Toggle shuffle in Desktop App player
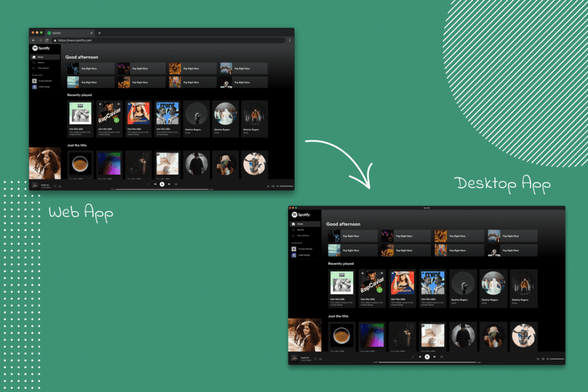 [413, 357]
